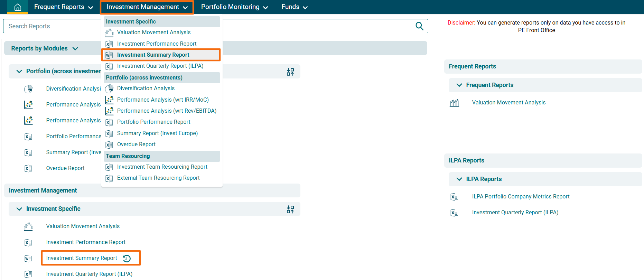Click Valuation Movement Analysis chart icon in Frequent Reports
The width and height of the screenshot is (644, 280).
click(x=454, y=103)
